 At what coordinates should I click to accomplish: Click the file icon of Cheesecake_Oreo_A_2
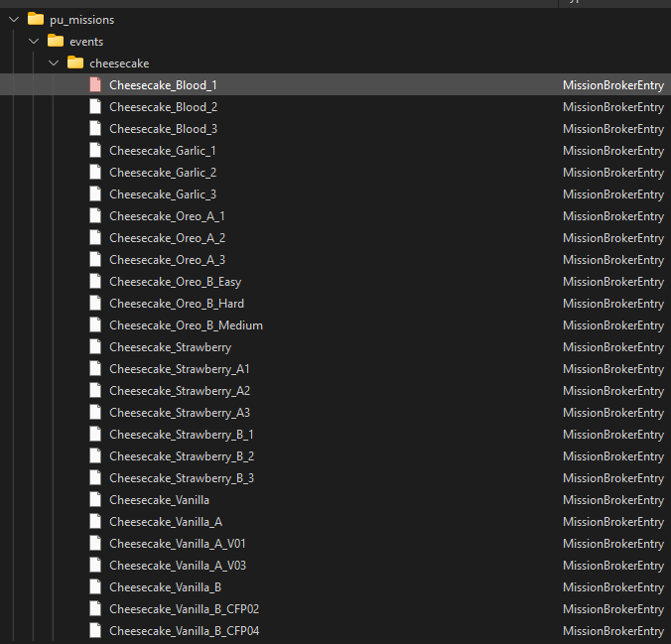coord(95,237)
